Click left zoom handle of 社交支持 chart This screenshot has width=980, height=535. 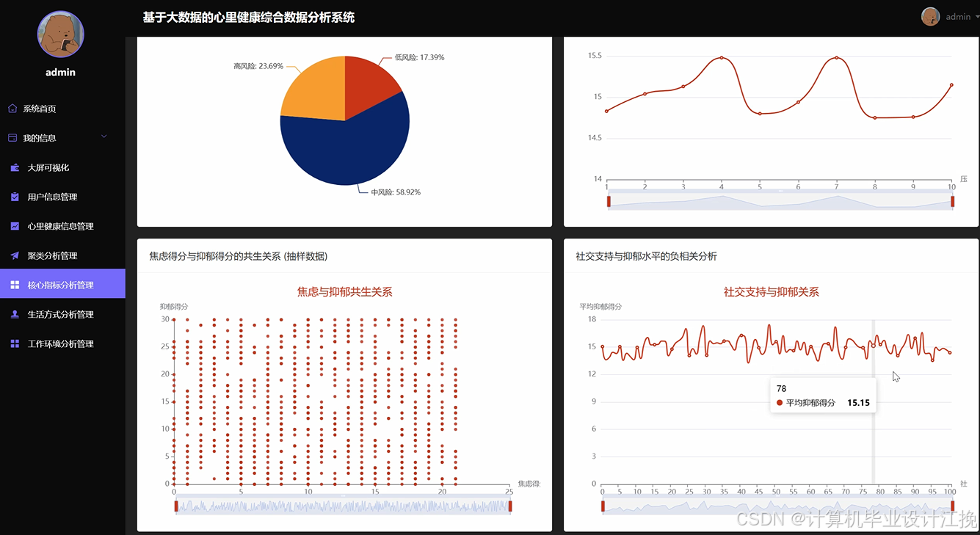click(603, 506)
